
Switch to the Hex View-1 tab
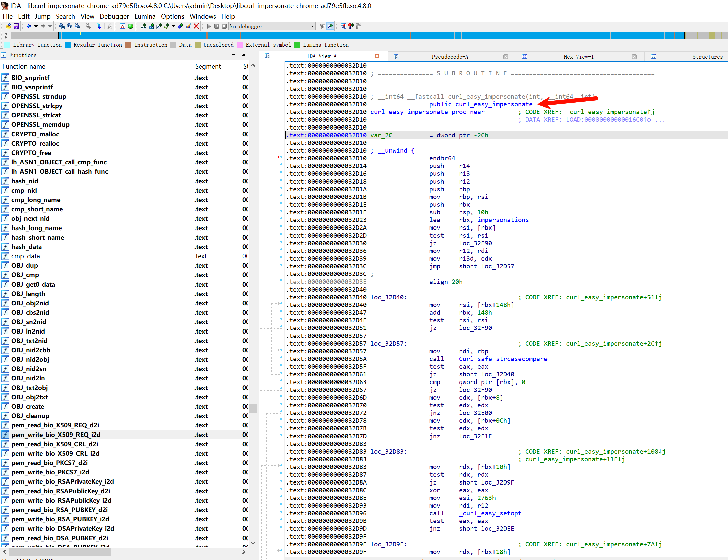tap(578, 57)
